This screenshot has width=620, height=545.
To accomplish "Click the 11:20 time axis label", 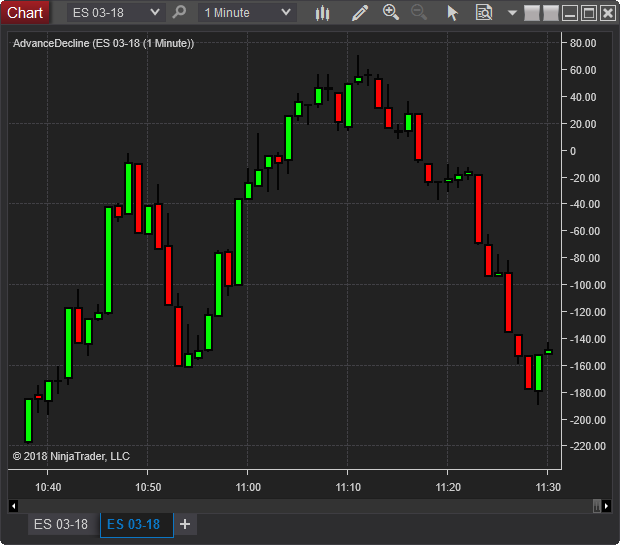I will tap(448, 487).
